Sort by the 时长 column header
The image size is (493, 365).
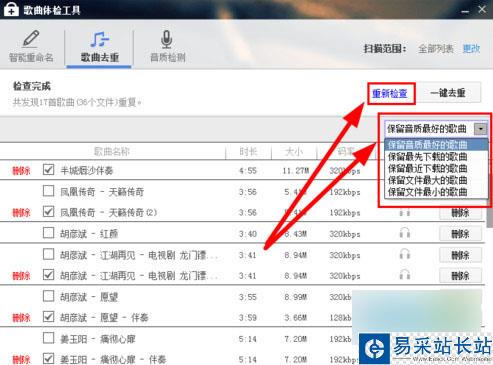(248, 152)
